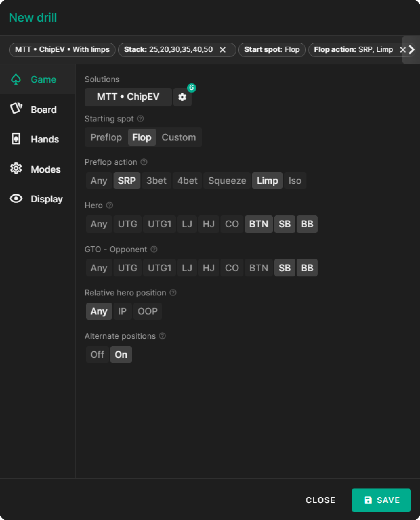
Task: Toggle HJ for Hero
Action: 209,224
